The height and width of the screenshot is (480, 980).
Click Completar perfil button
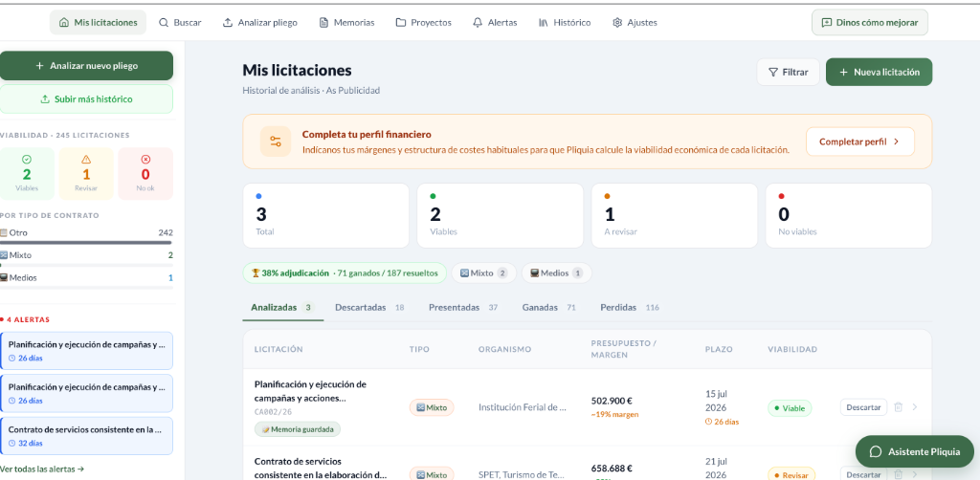click(860, 142)
